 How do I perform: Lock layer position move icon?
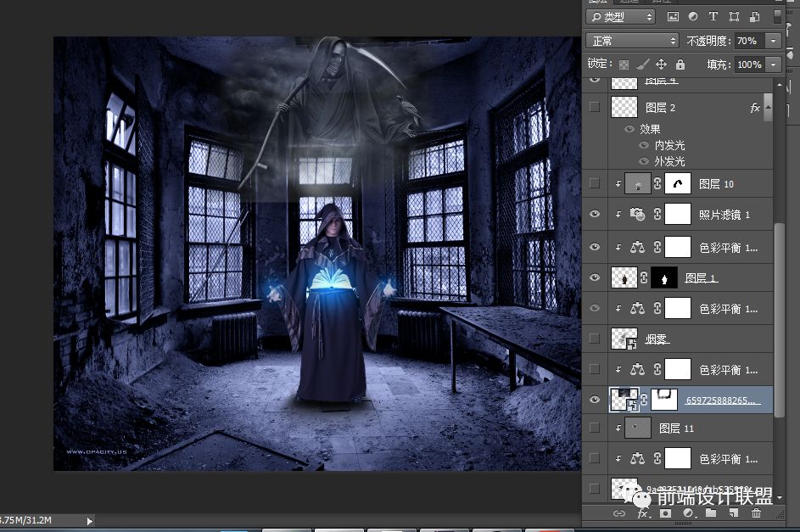tap(661, 64)
